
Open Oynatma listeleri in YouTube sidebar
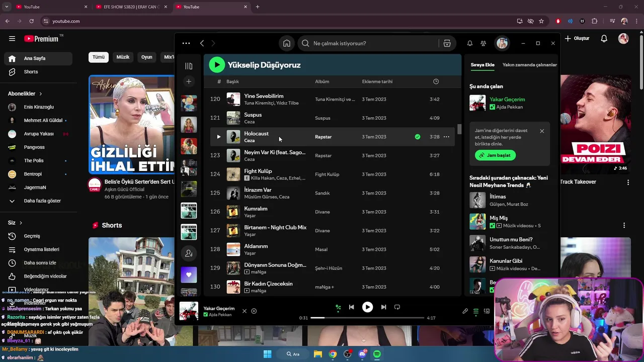(x=38, y=249)
